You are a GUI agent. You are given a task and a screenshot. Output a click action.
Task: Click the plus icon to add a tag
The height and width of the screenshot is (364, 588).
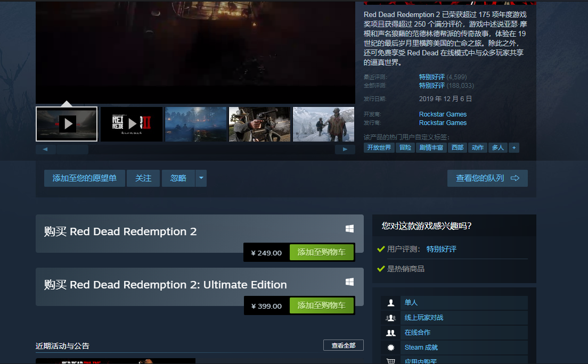pos(514,147)
